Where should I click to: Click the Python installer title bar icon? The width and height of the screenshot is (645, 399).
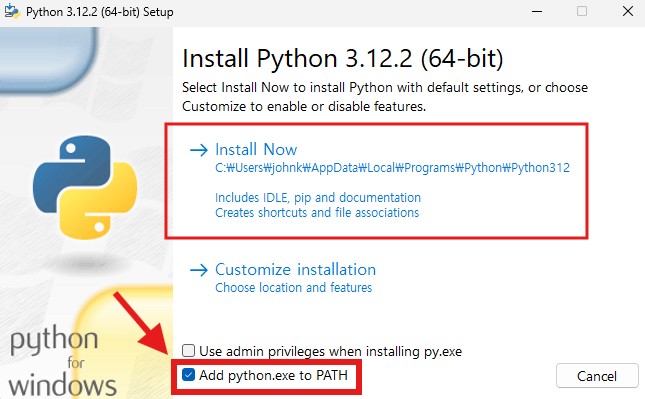[x=12, y=12]
